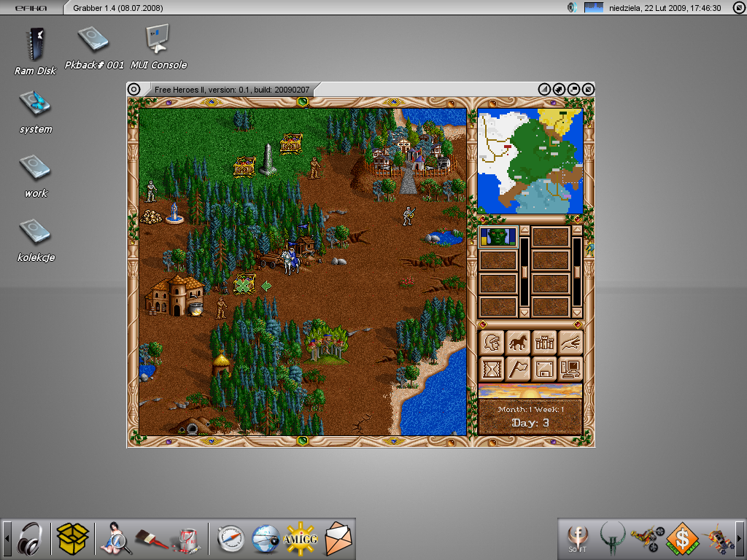Click the gold pile beside the fountain
This screenshot has height=560, width=747.
tap(151, 217)
